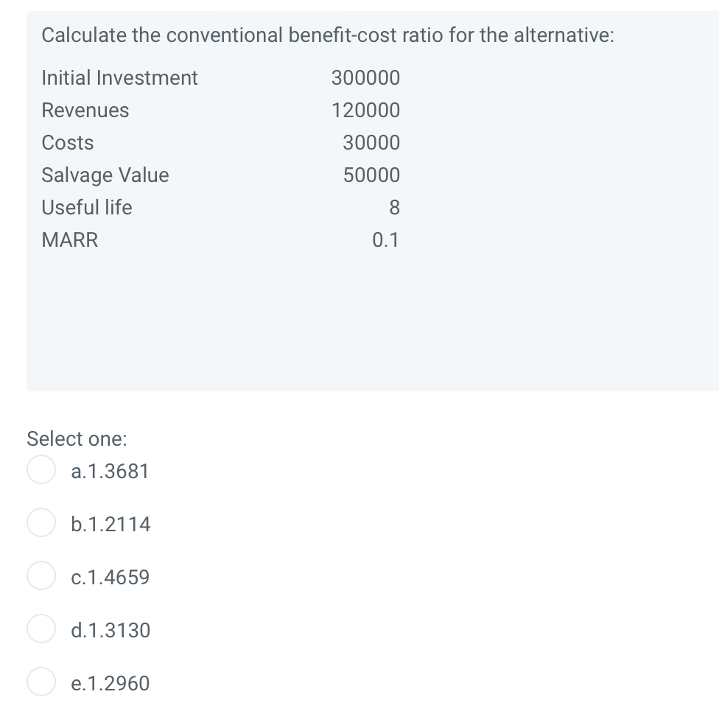Select radio button for option c.1.4659
This screenshot has width=719, height=728.
(41, 575)
